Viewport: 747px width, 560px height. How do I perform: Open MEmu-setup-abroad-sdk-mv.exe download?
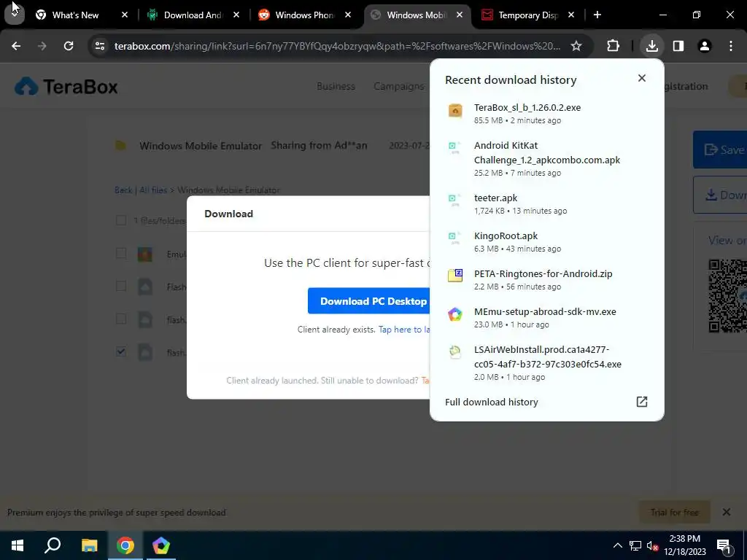(x=546, y=318)
